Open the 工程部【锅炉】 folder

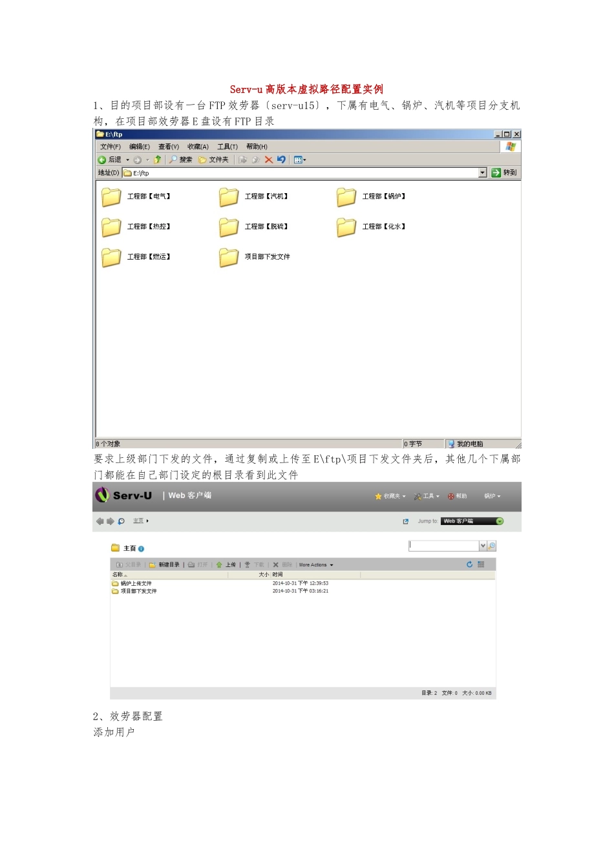point(371,196)
